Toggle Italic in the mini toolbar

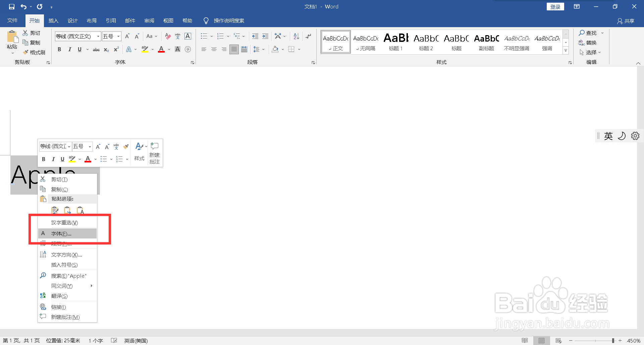(x=53, y=159)
